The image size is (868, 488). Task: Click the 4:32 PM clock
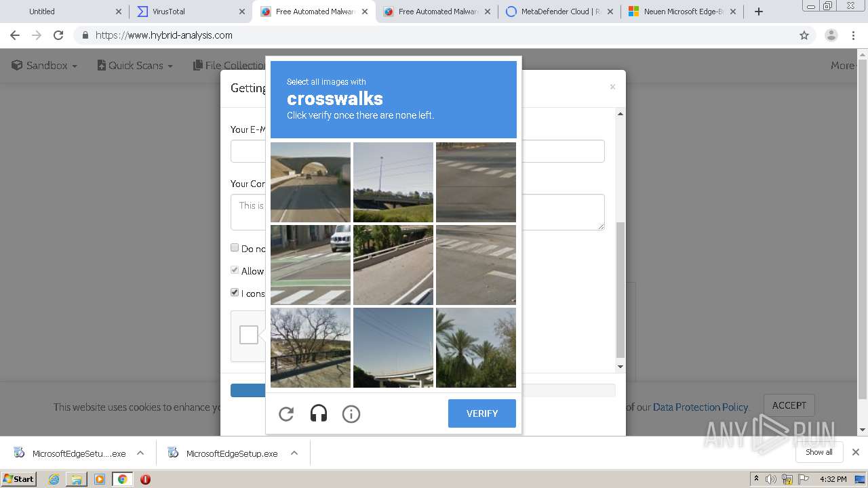833,479
